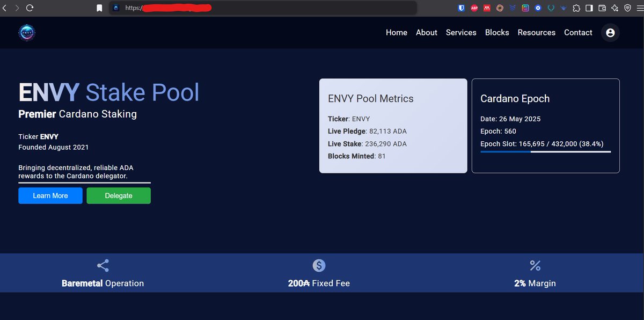Click the share icon above Baremetal Operation

pos(103,265)
